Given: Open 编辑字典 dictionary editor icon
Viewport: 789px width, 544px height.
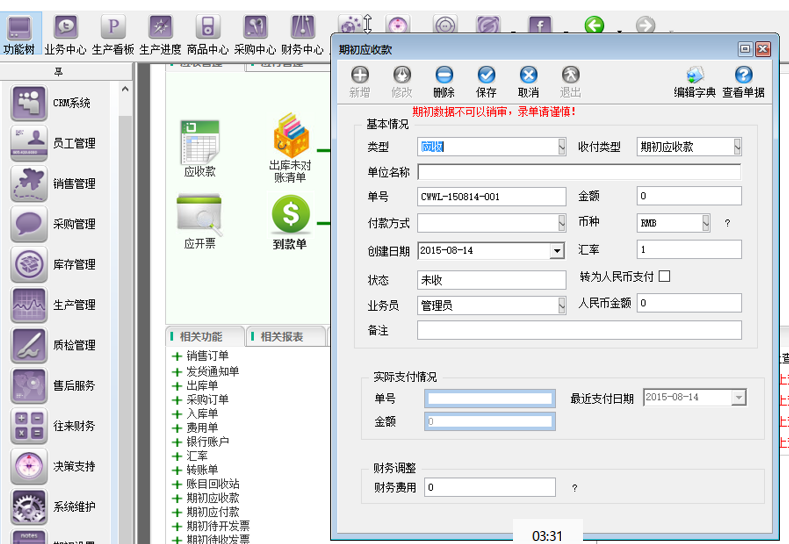Looking at the screenshot, I should (x=695, y=82).
